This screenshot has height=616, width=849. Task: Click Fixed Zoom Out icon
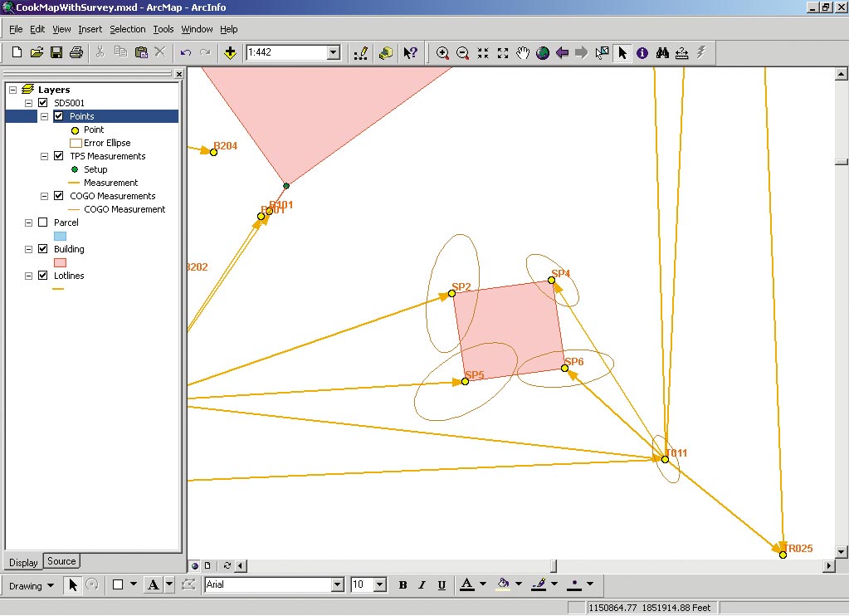pyautogui.click(x=502, y=52)
